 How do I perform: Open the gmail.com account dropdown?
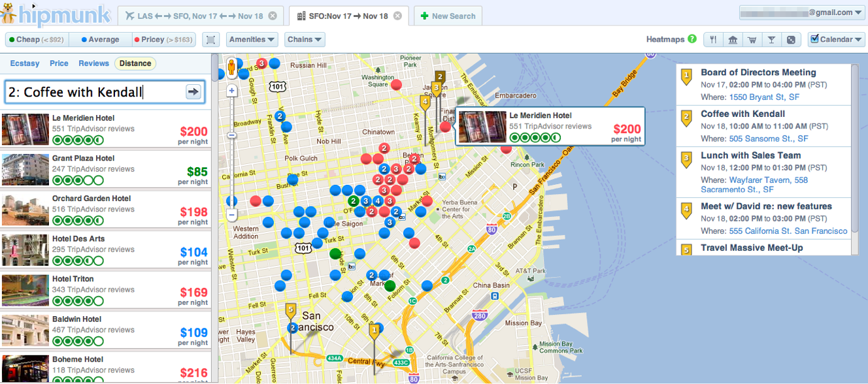(803, 12)
